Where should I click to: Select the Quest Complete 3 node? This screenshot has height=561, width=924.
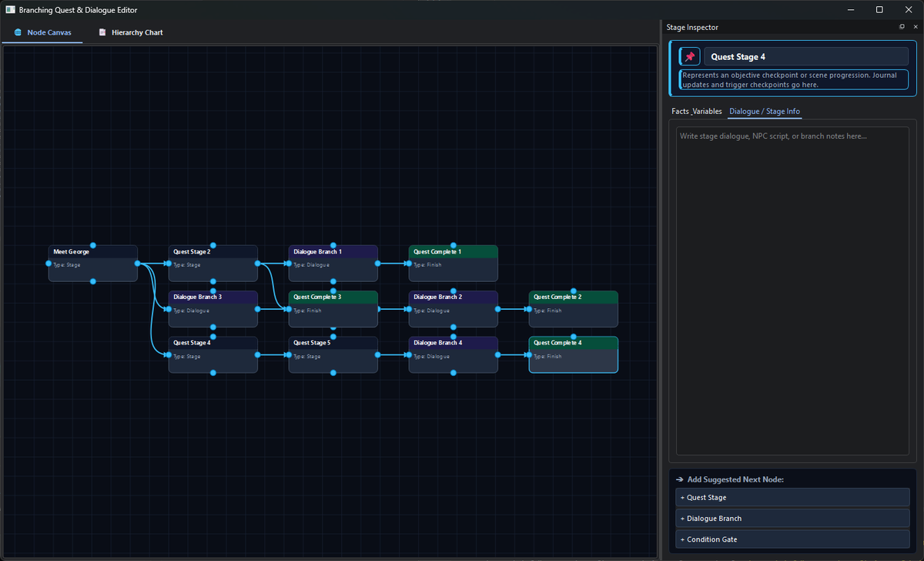(x=333, y=309)
